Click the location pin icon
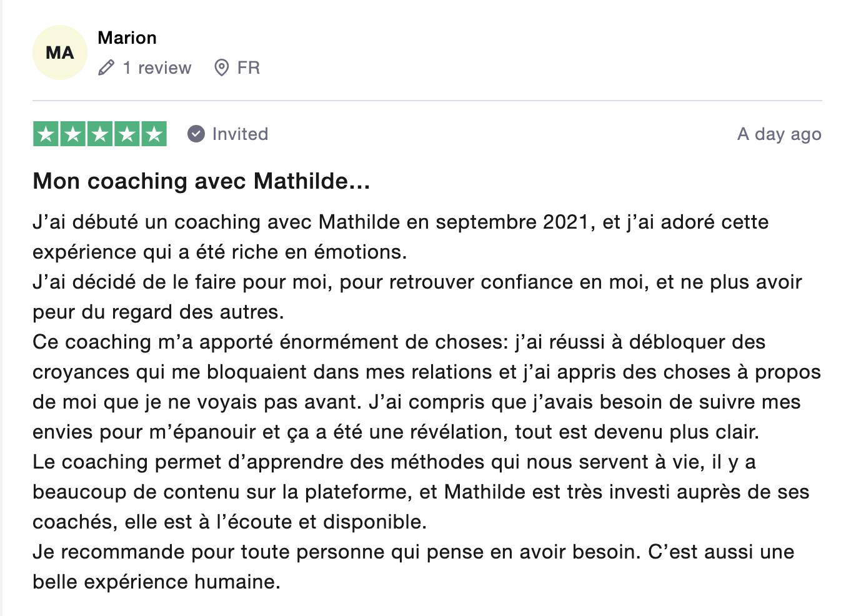851x616 pixels. point(221,67)
